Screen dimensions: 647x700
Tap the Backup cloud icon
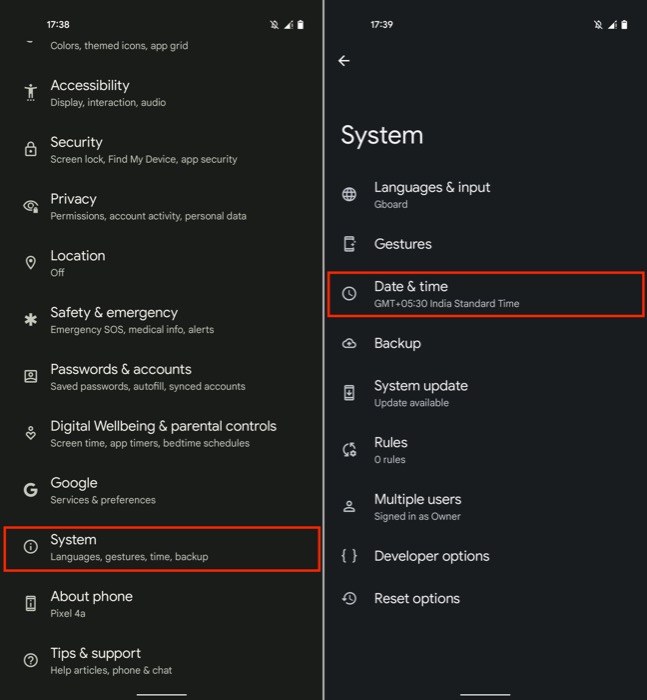349,343
